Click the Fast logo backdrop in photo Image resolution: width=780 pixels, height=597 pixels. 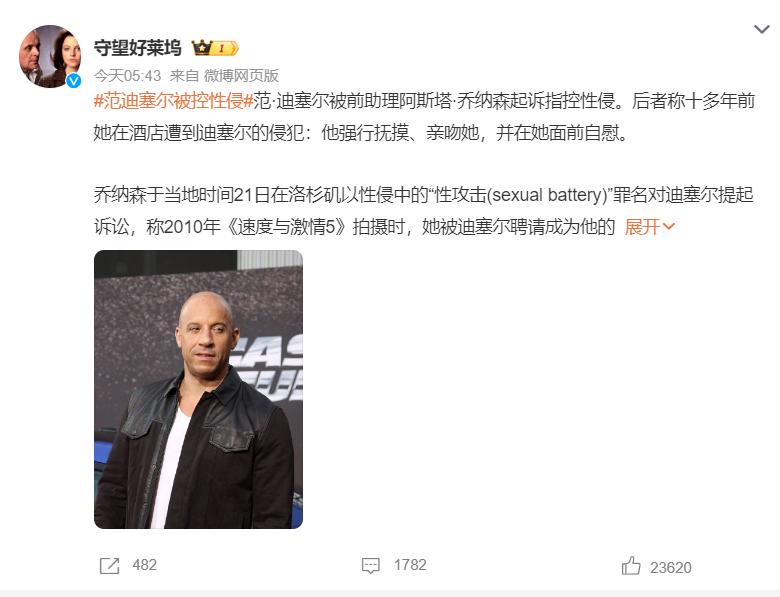271,368
